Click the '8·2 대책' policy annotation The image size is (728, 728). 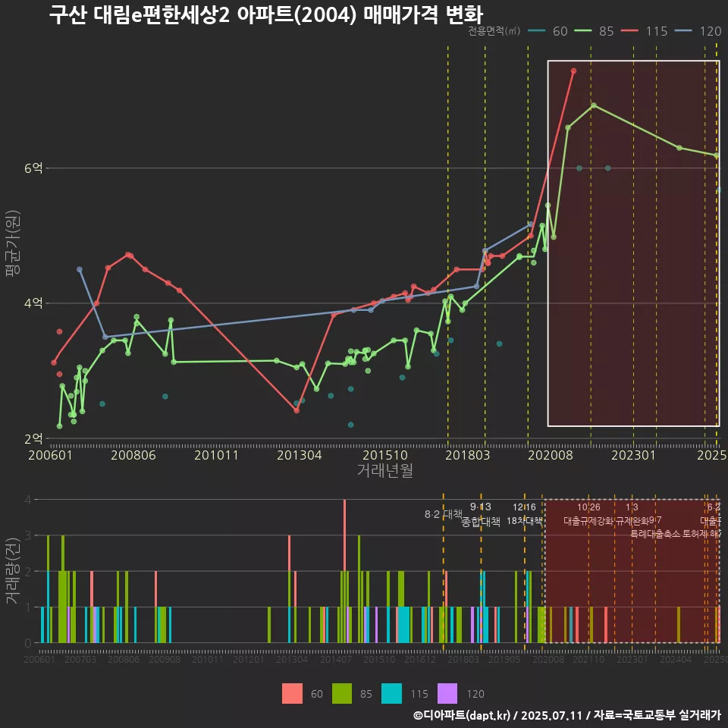coord(444,514)
